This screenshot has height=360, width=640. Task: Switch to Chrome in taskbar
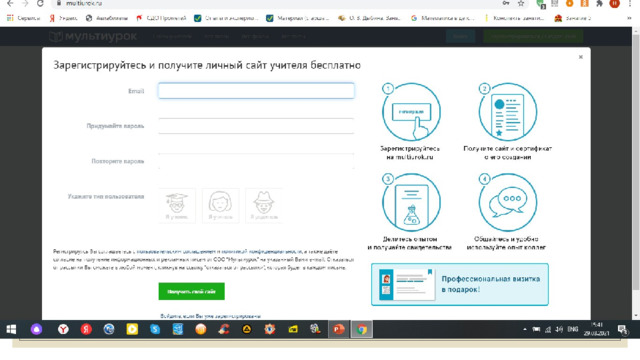tap(362, 329)
